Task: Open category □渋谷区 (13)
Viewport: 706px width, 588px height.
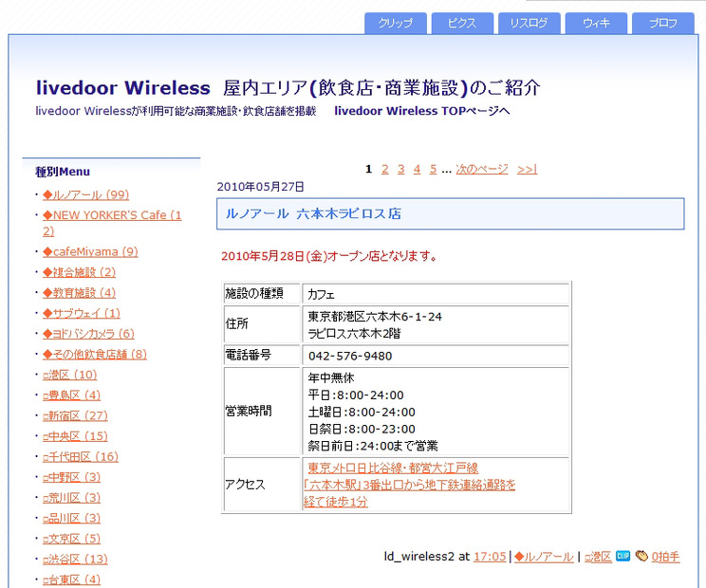Action: click(x=75, y=560)
